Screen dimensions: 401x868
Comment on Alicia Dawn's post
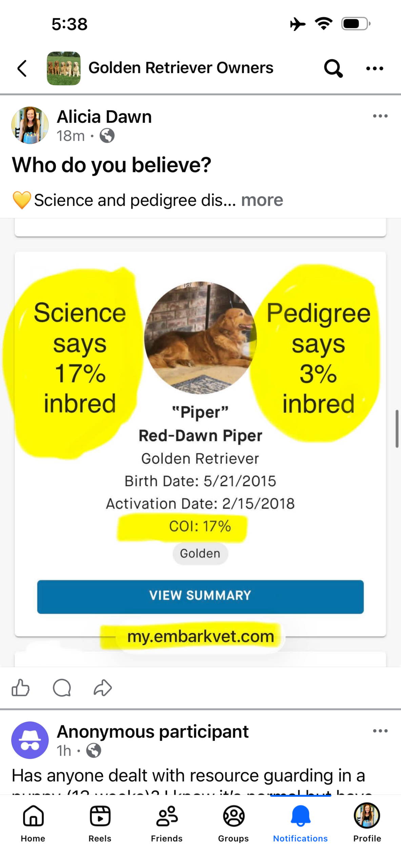point(62,688)
